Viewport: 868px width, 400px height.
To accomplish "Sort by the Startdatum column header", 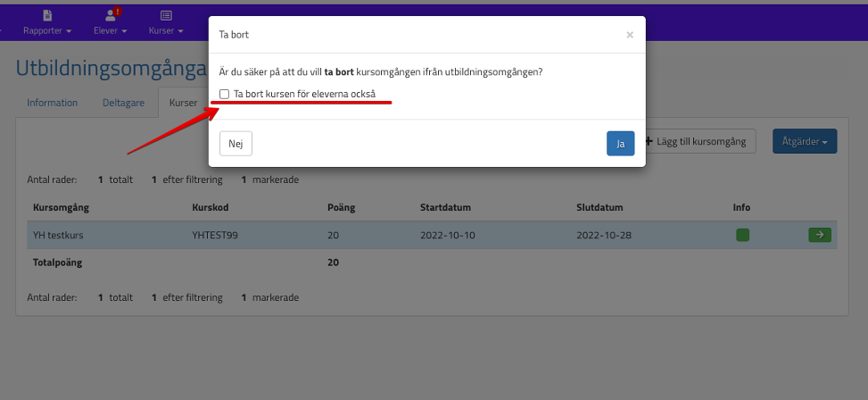I will point(445,208).
